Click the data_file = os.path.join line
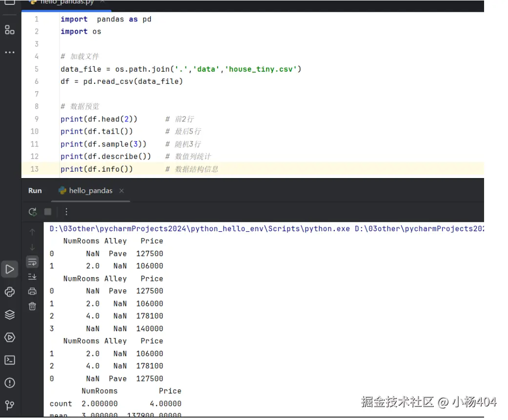This screenshot has width=508, height=420. (x=181, y=69)
